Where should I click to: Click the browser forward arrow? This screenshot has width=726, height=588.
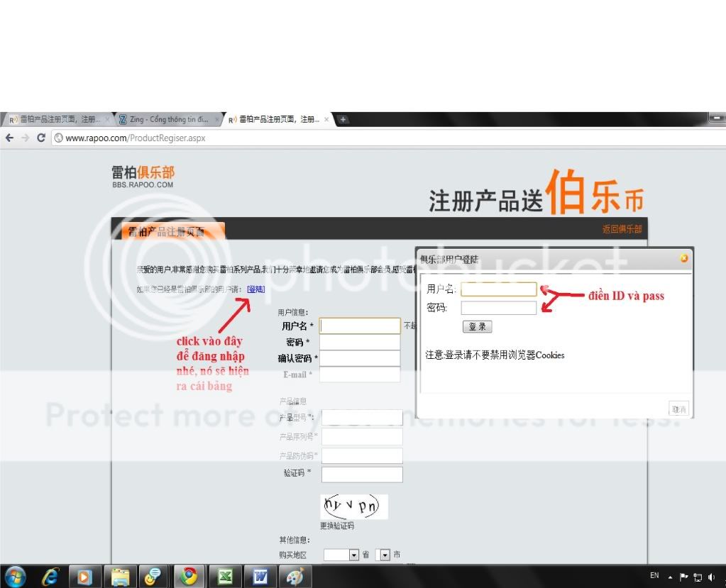coord(26,138)
